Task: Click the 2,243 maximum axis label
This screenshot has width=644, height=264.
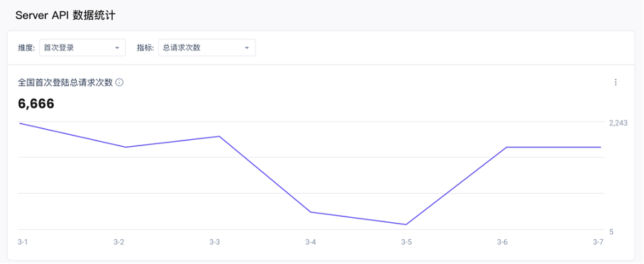Action: click(x=618, y=123)
